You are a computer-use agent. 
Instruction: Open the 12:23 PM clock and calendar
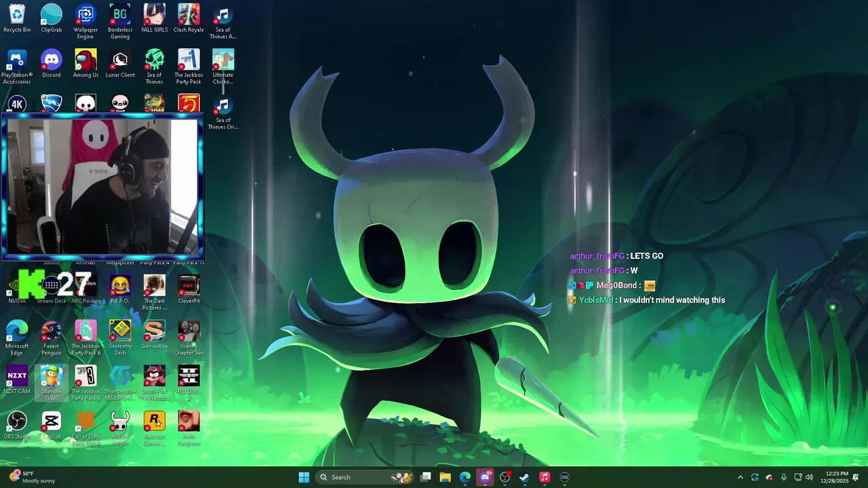click(834, 477)
